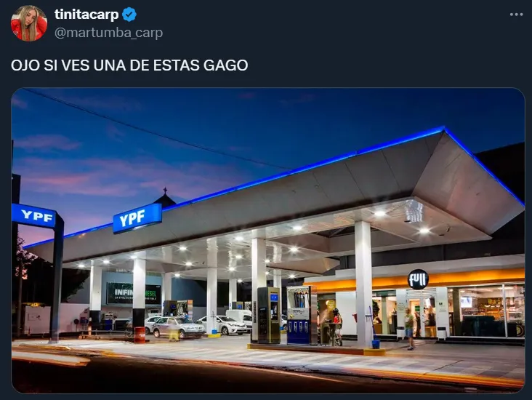
Task: Click the Infinia Diesel billboard in photo
Action: 134,293
